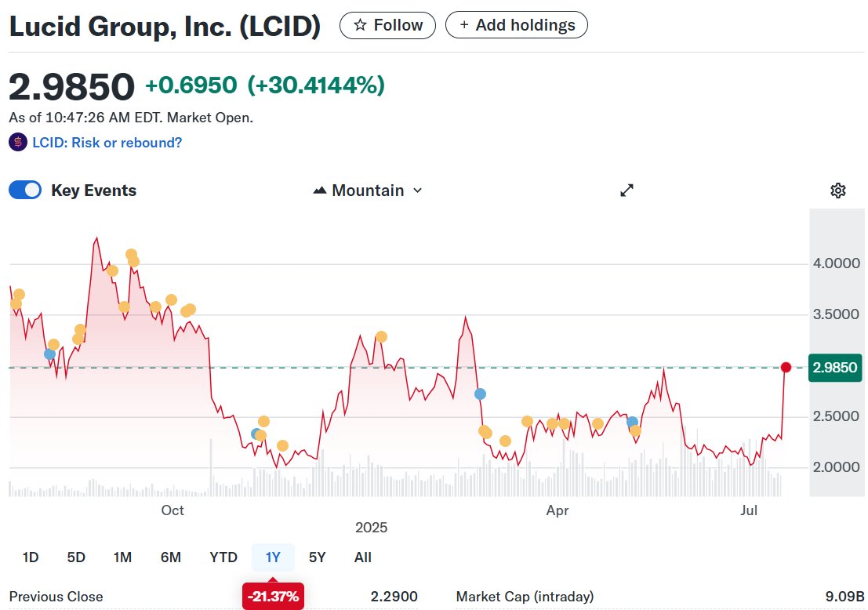This screenshot has width=868, height=610.
Task: Click the Apr label on time axis
Action: [x=557, y=510]
